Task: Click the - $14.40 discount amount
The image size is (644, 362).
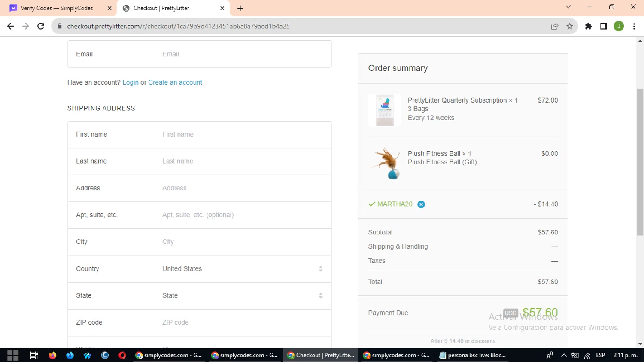Action: click(546, 204)
